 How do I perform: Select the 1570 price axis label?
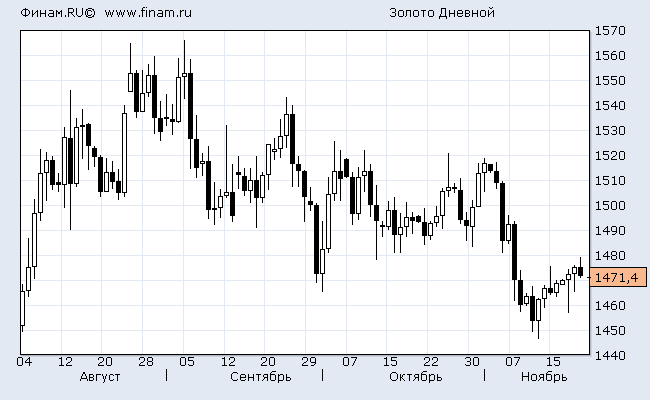tap(610, 31)
